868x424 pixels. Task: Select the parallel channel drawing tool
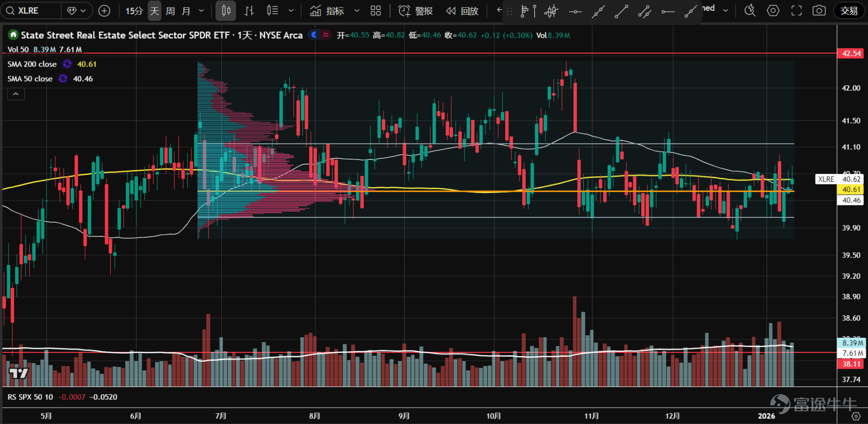[644, 11]
